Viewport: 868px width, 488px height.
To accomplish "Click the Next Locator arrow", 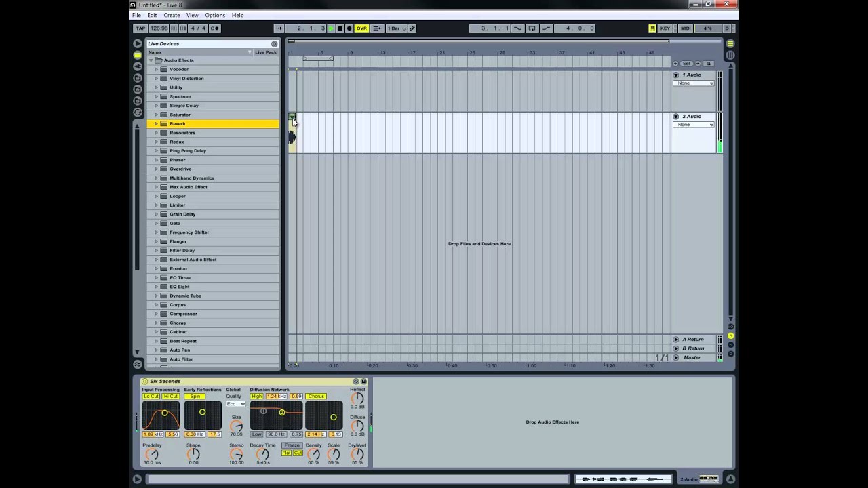I will (698, 63).
